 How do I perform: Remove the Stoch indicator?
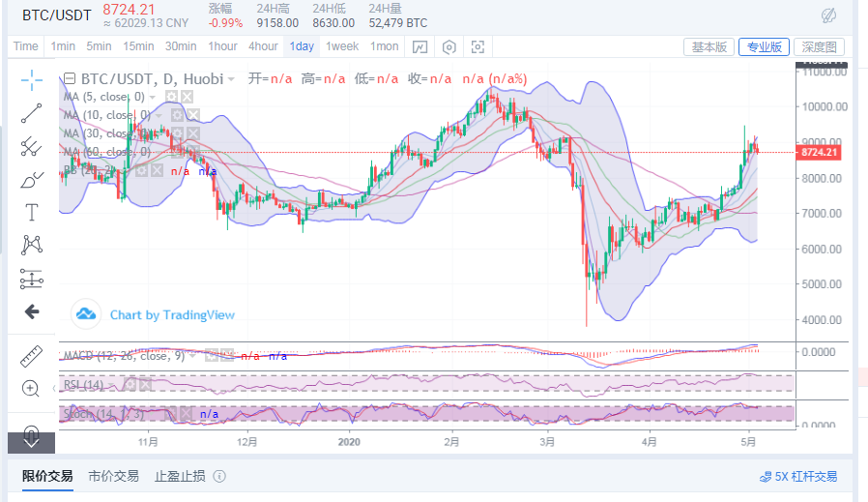(x=186, y=413)
